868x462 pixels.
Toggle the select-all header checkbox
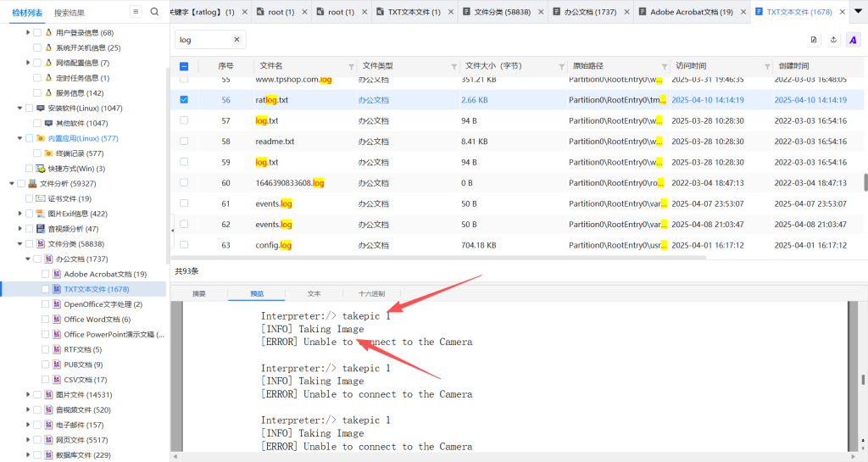(x=184, y=66)
